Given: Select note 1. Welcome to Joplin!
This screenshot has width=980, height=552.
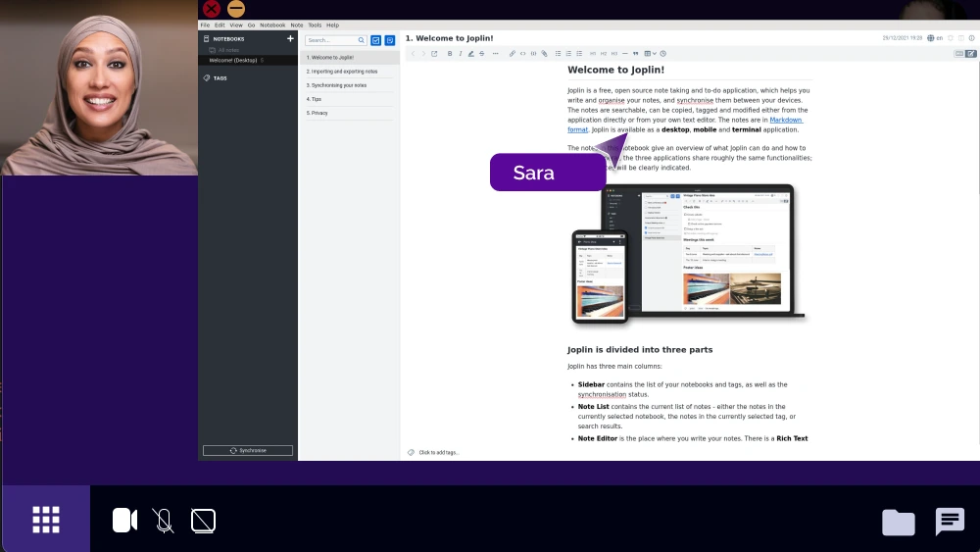Looking at the screenshot, I should click(349, 57).
